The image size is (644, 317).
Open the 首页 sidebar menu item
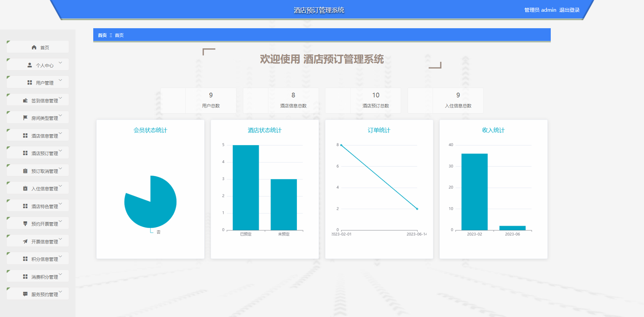[x=38, y=47]
